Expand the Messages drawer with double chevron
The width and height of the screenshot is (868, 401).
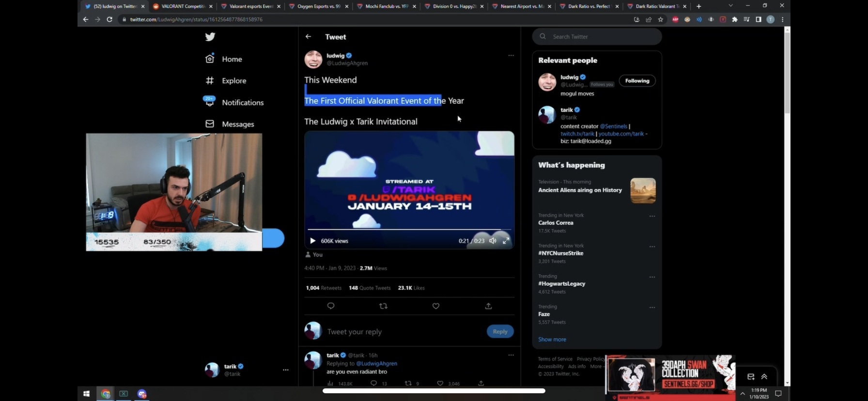point(764,377)
